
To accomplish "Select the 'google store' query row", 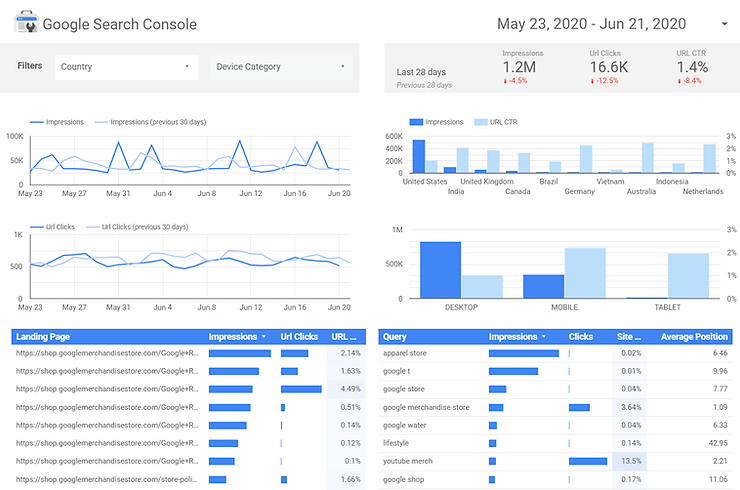I will (x=555, y=389).
